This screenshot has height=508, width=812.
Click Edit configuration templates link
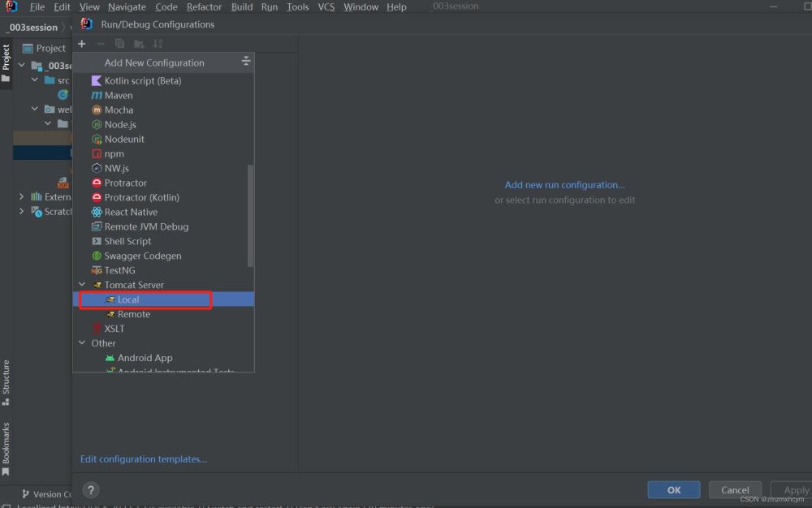(x=144, y=458)
